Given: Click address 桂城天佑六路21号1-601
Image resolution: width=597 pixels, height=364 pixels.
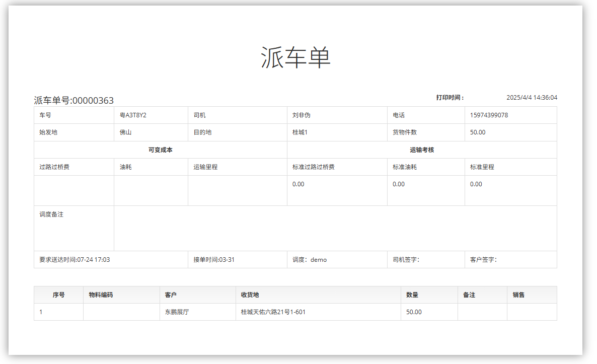Looking at the screenshot, I should 273,312.
